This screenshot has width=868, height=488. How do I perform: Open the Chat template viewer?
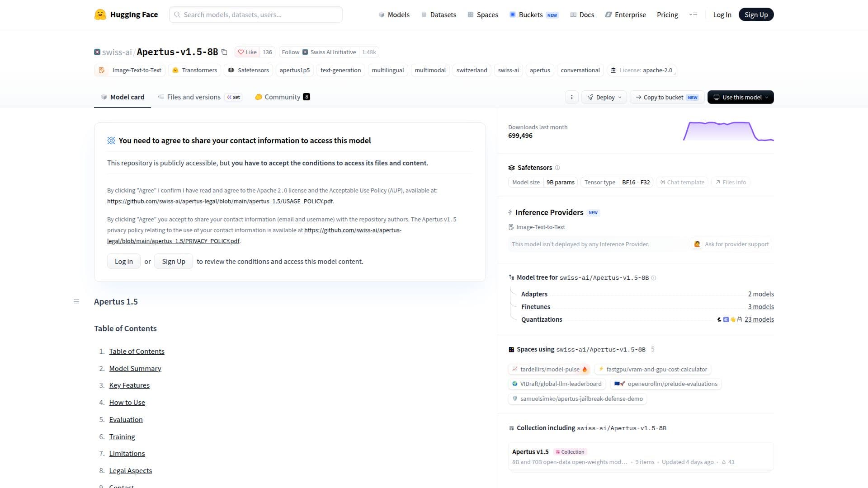[682, 182]
